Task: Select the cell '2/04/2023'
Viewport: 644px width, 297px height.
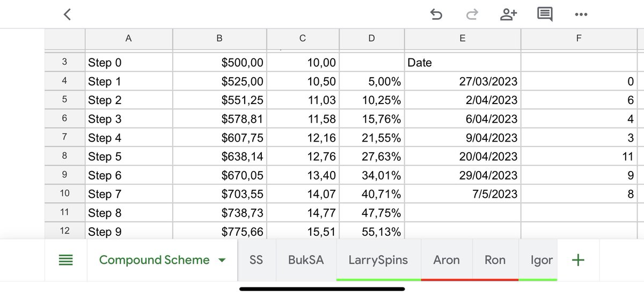Action: [x=463, y=100]
